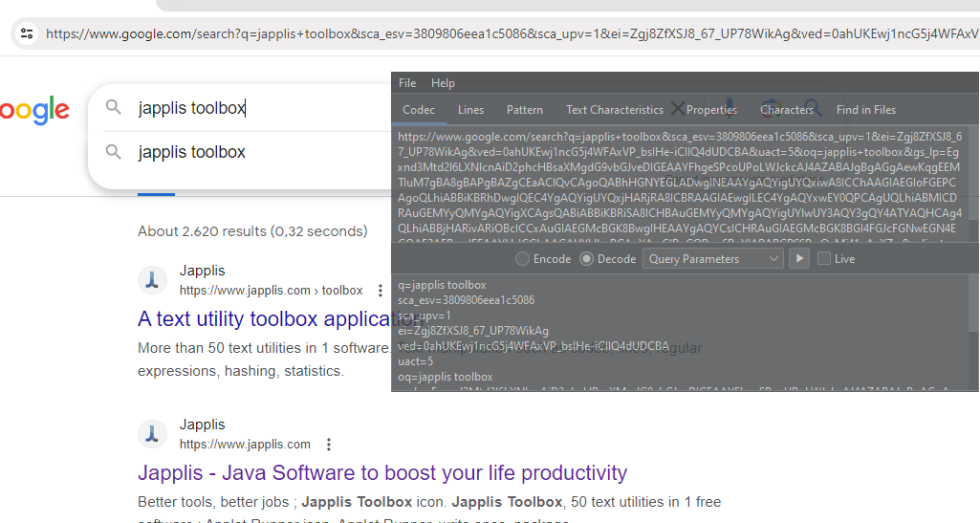Switch to the Text Characteristics tab

point(615,110)
